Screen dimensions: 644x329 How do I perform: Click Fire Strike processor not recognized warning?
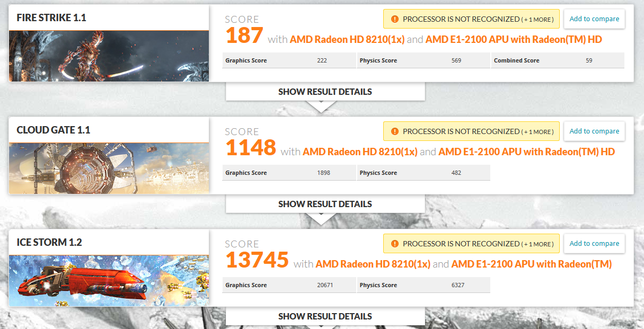471,19
